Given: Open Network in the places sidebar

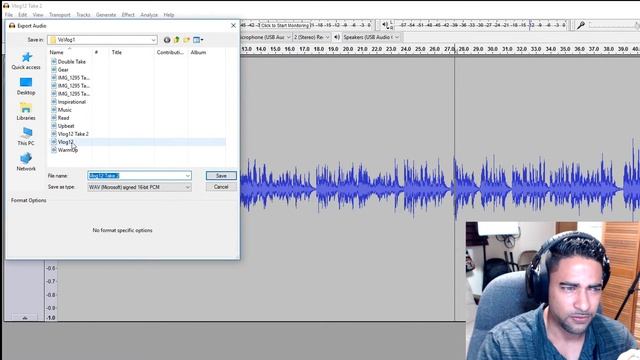Looking at the screenshot, I should 26,162.
